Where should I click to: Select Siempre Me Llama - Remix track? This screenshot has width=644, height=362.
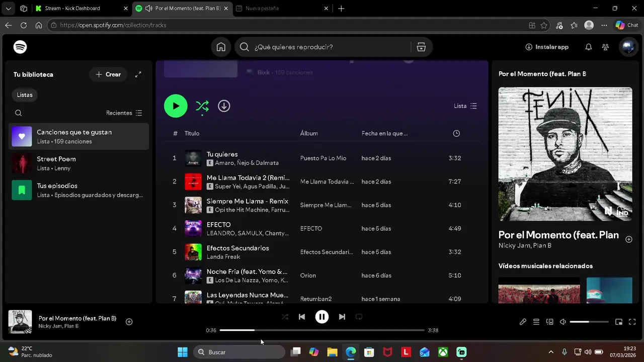322,205
